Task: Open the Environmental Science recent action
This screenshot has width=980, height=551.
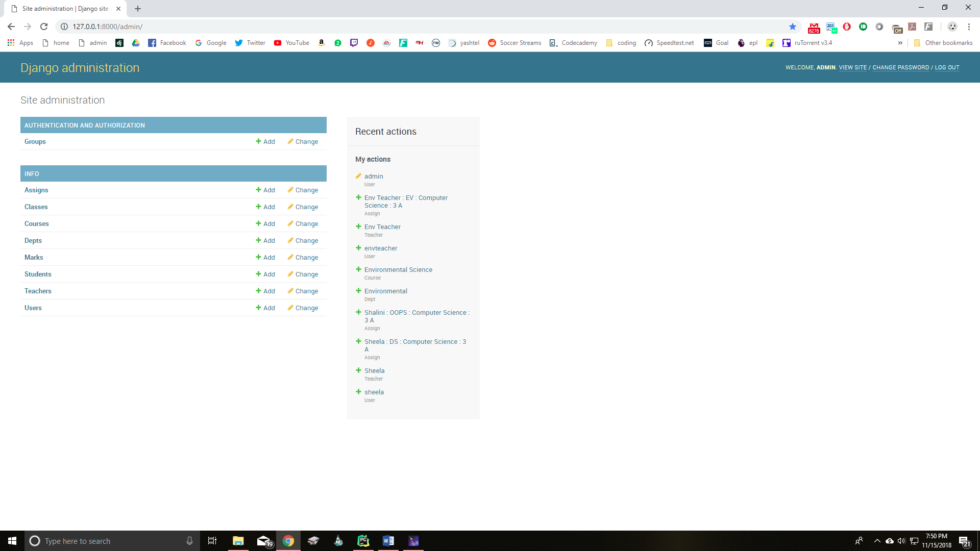Action: pyautogui.click(x=398, y=269)
